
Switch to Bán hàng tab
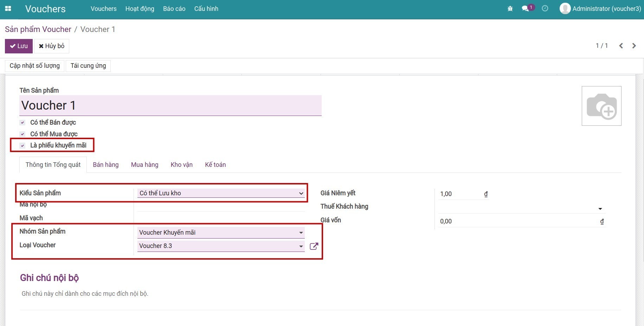[x=106, y=165]
